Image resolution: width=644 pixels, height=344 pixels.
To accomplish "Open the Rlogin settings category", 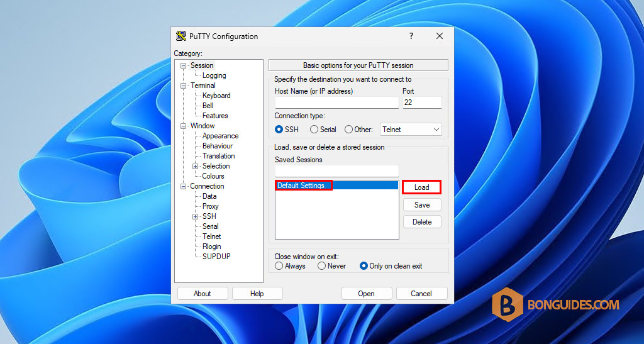I will [212, 247].
